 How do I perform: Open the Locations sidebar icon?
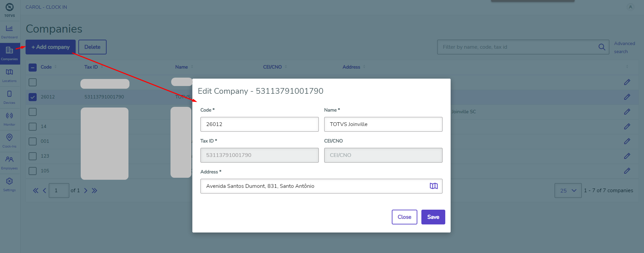click(9, 75)
